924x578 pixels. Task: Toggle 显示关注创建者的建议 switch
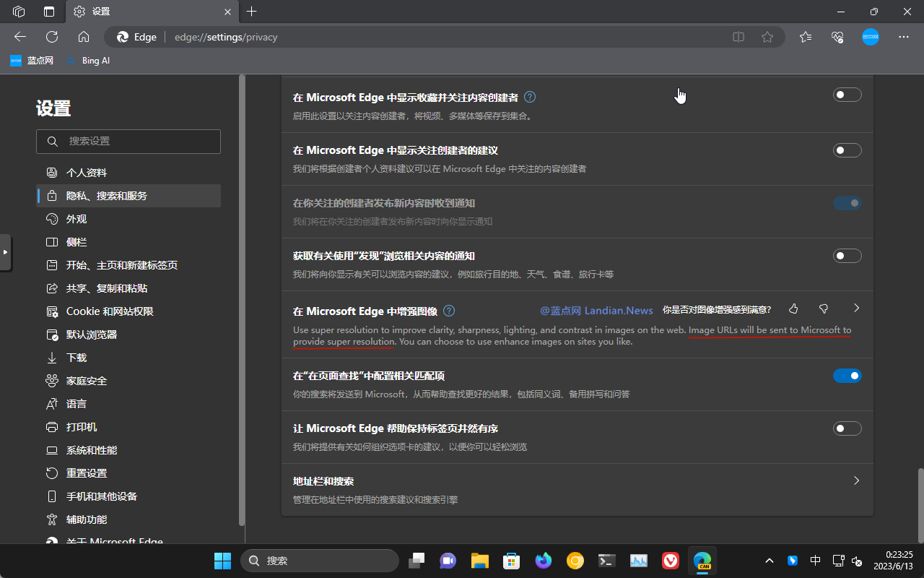847,150
